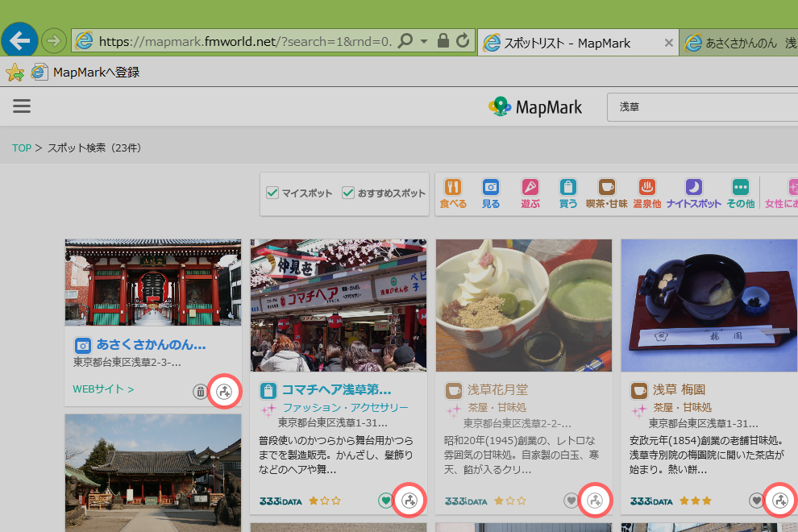
Task: Click the TOP breadcrumb link
Action: (x=22, y=148)
